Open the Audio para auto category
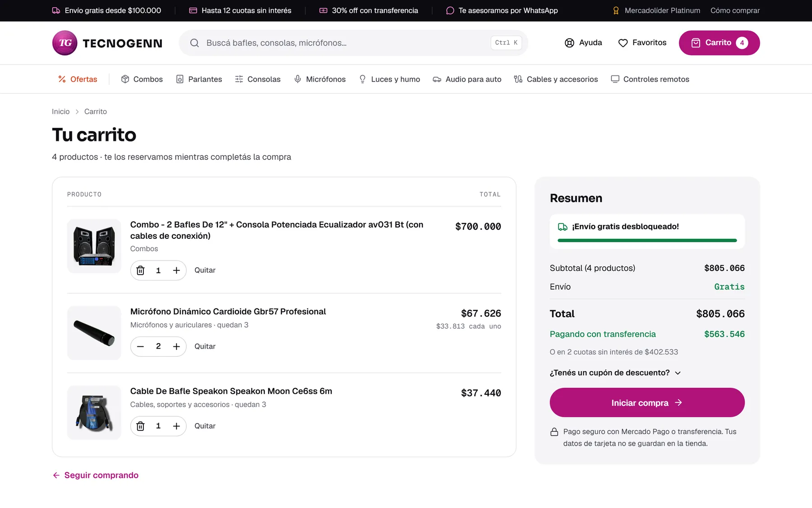 (467, 79)
